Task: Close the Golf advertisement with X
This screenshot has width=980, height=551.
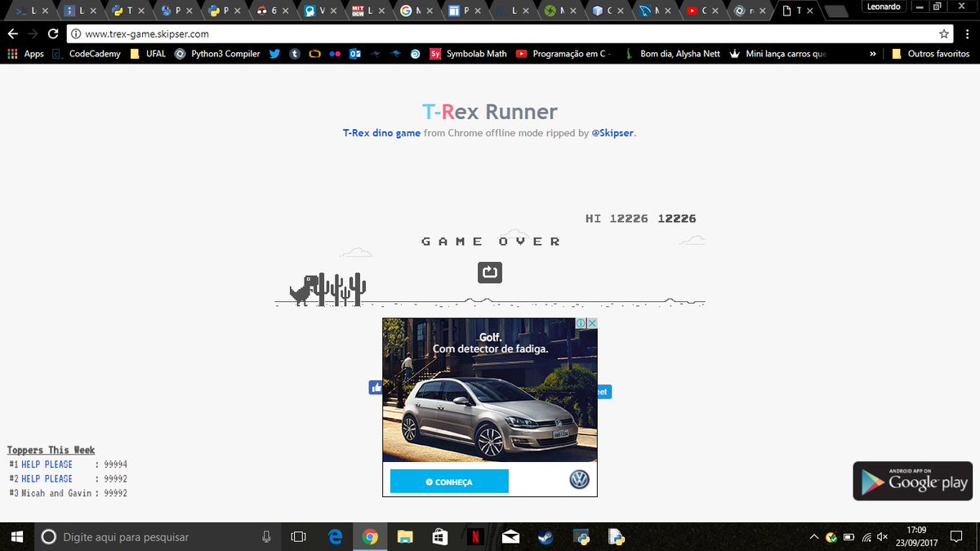Action: click(592, 323)
